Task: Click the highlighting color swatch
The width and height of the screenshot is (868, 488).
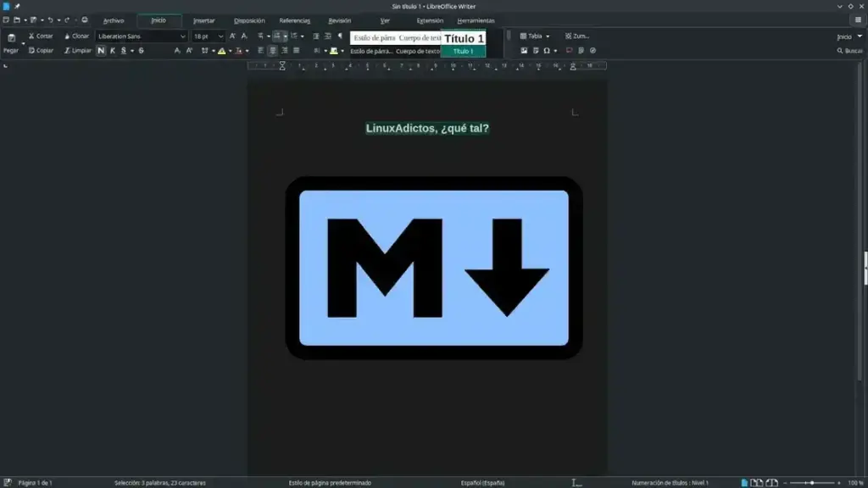Action: [x=221, y=51]
